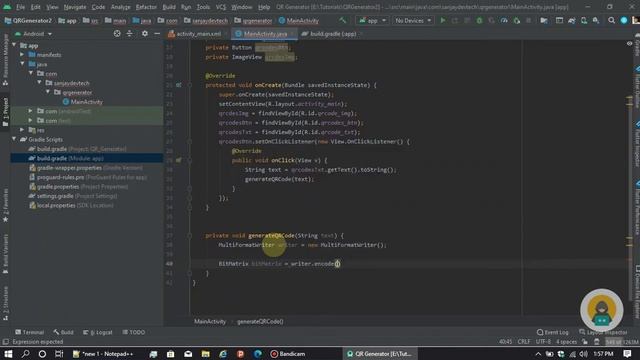
Task: Open Windows taskbar search
Action: click(x=25, y=353)
